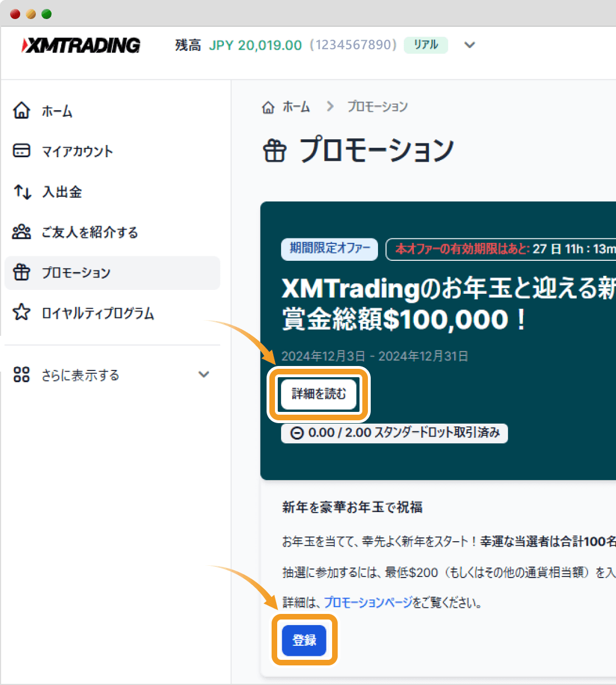Click the blue 登録 button
The image size is (616, 685).
pyautogui.click(x=304, y=640)
